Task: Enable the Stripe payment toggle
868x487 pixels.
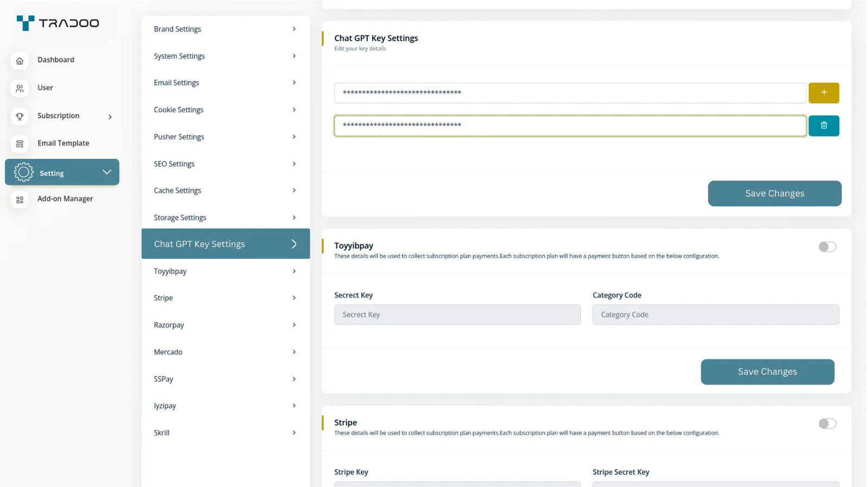Action: (x=827, y=424)
